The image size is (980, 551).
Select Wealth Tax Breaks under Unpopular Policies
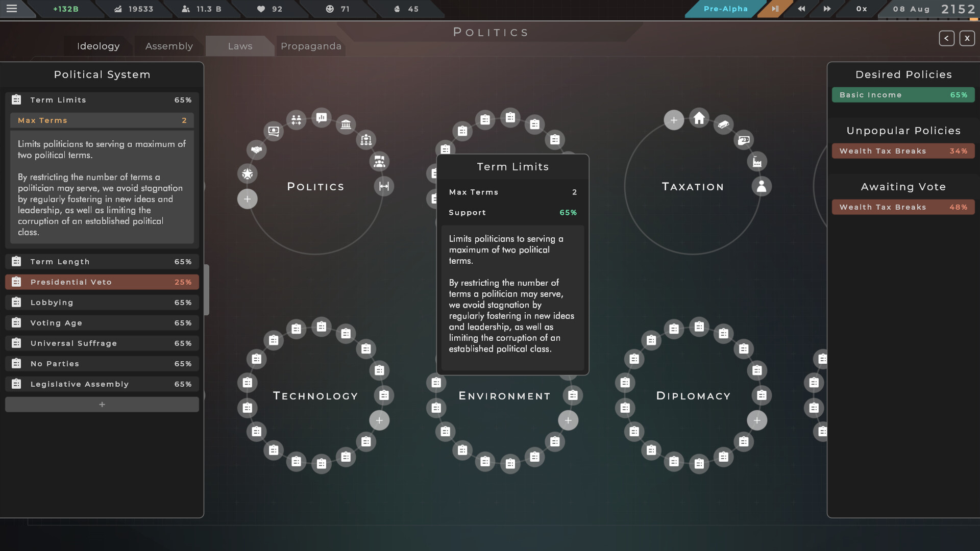point(903,151)
